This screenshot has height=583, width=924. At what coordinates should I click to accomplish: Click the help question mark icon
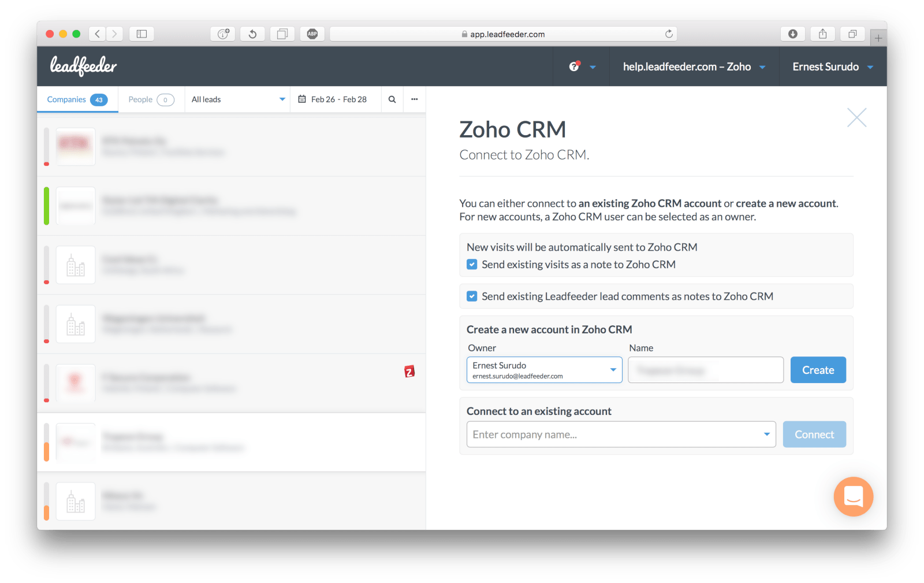[573, 65]
